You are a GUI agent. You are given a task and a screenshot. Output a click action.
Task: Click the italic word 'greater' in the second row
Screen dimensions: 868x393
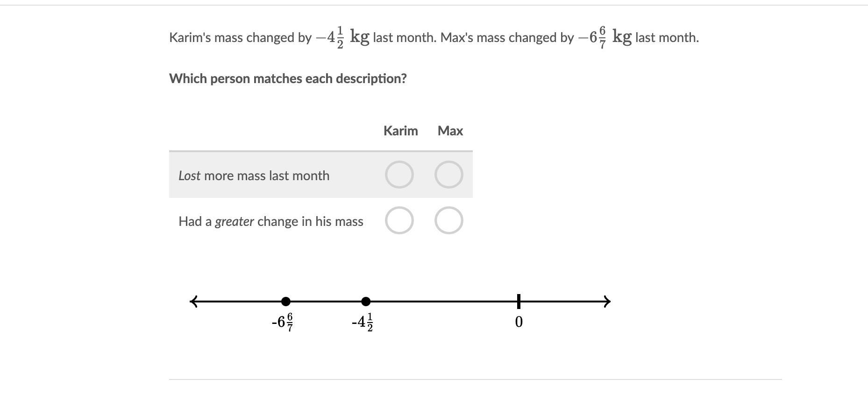tap(234, 222)
